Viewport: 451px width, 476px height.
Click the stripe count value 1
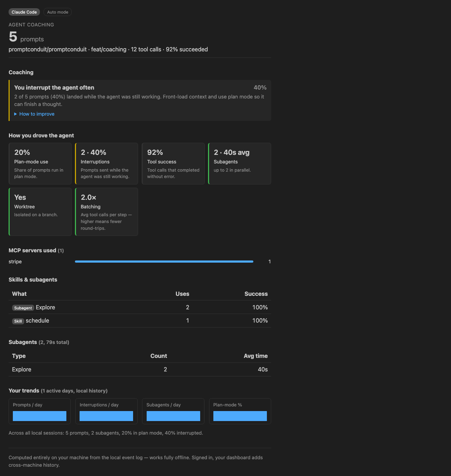[270, 262]
